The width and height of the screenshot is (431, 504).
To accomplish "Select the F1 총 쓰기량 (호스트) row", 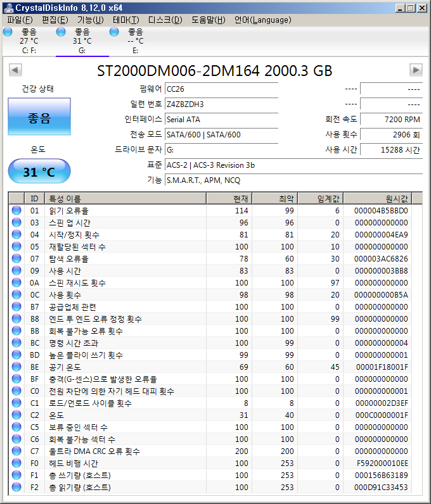I will (x=215, y=476).
